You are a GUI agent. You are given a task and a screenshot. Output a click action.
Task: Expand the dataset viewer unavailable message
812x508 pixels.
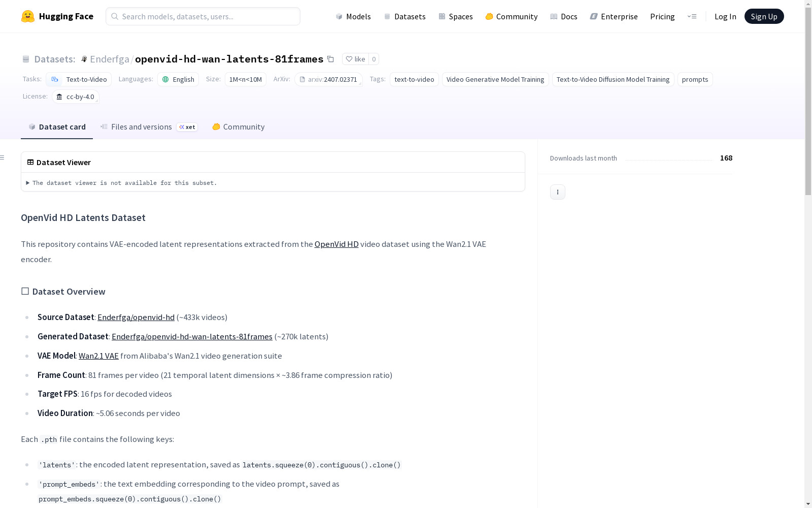click(122, 183)
